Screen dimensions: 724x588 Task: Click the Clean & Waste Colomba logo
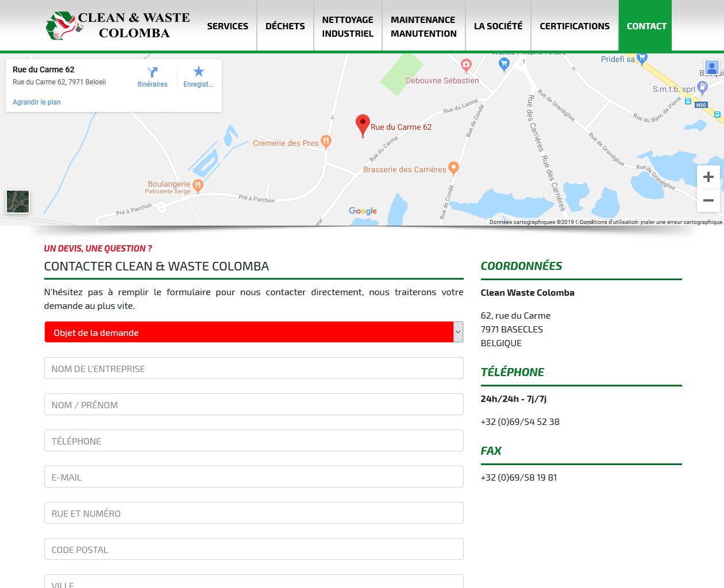pyautogui.click(x=118, y=26)
